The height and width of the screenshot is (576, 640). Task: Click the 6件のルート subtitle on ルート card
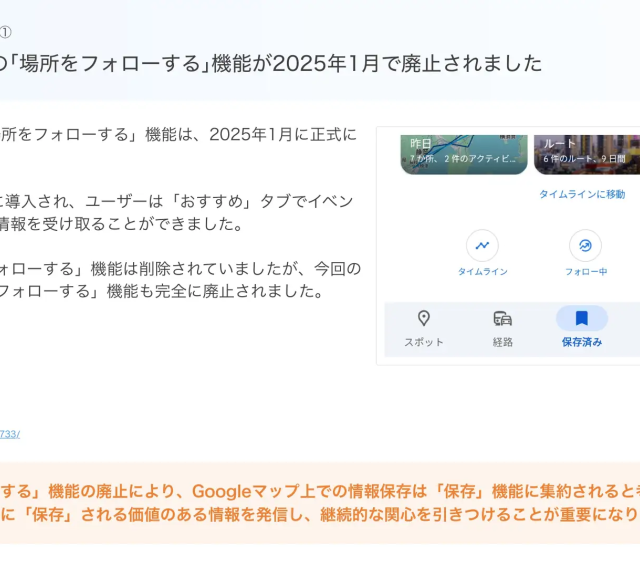click(x=584, y=159)
